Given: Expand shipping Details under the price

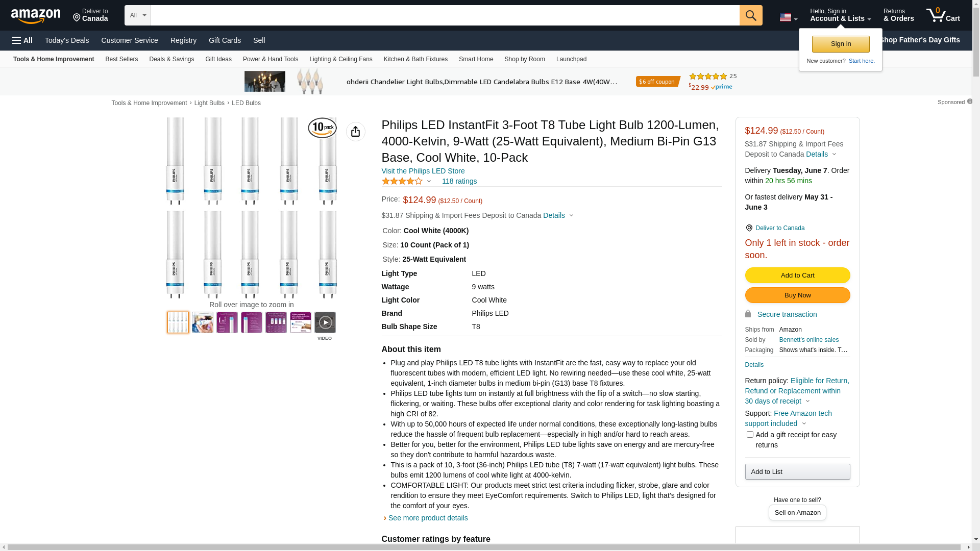Looking at the screenshot, I should (x=558, y=215).
